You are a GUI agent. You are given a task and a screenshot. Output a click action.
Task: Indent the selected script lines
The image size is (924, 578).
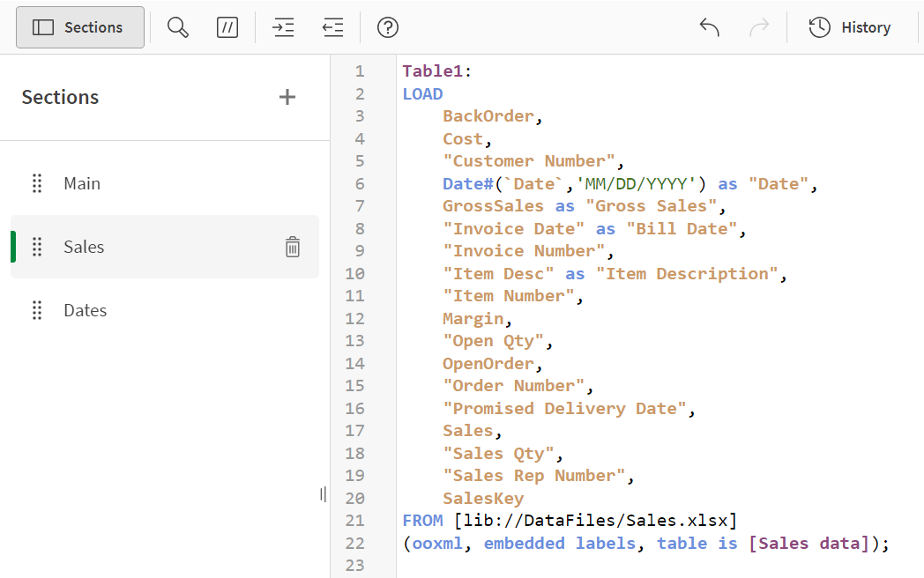tap(283, 27)
